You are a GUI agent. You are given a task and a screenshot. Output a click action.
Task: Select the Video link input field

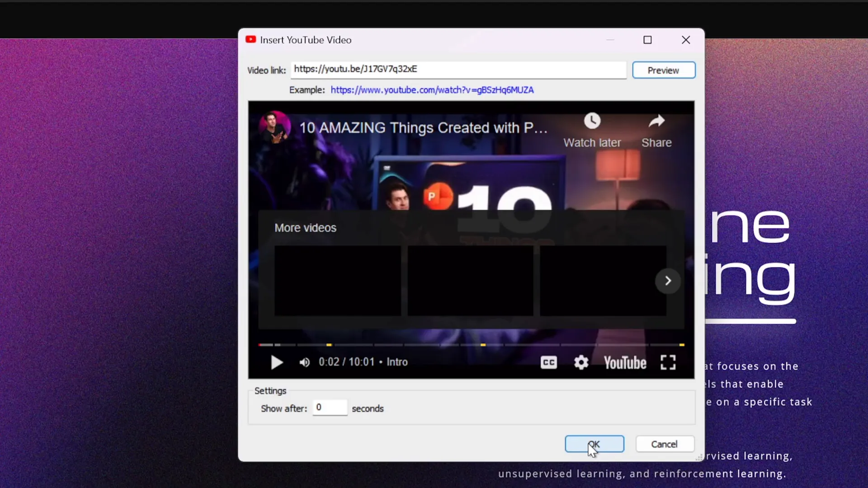pyautogui.click(x=458, y=70)
